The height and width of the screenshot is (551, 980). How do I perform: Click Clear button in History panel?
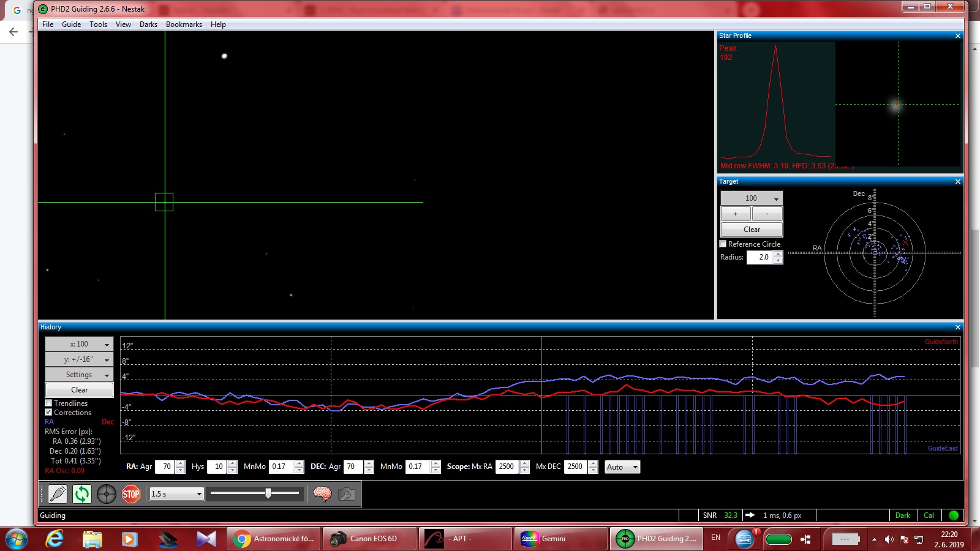79,390
